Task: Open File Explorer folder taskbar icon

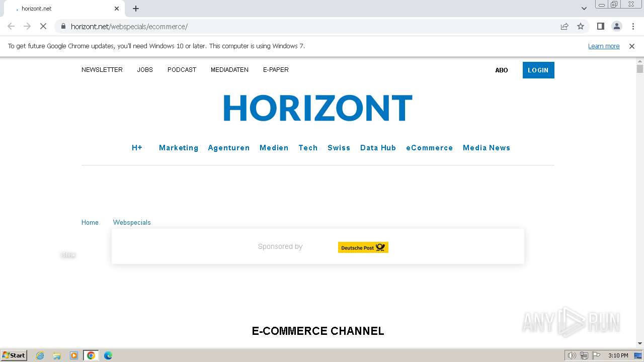Action: 57,355
